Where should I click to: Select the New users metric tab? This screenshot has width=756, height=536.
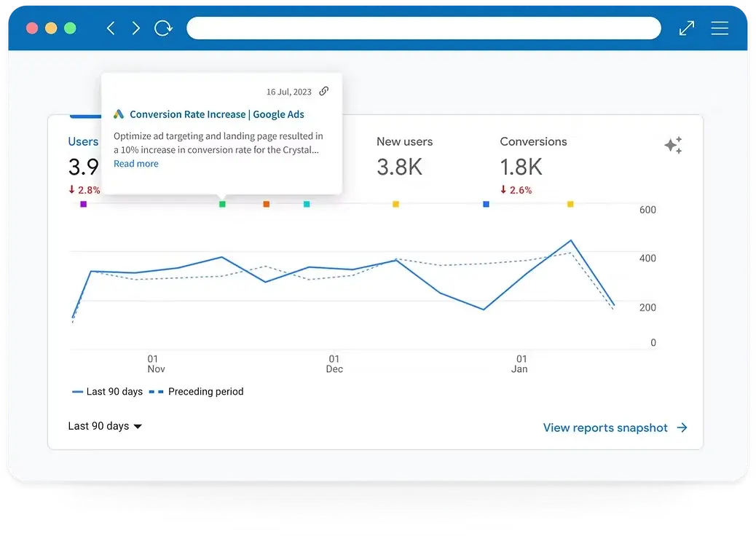[x=404, y=142]
